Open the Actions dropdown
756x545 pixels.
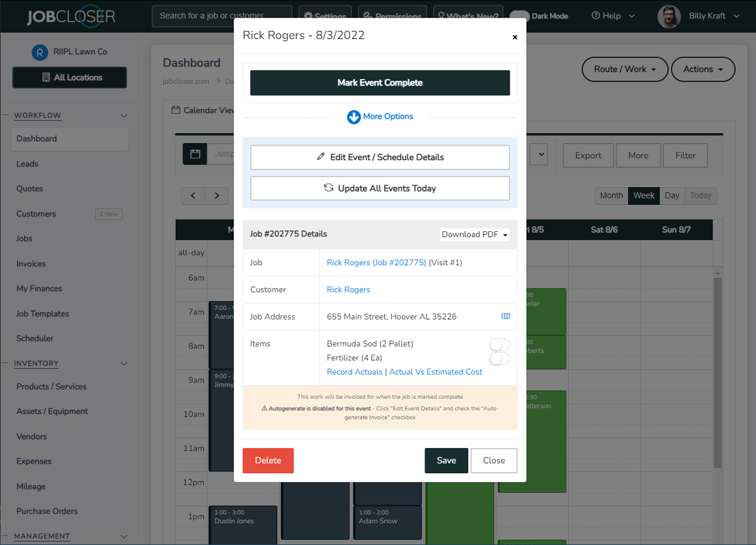(702, 69)
